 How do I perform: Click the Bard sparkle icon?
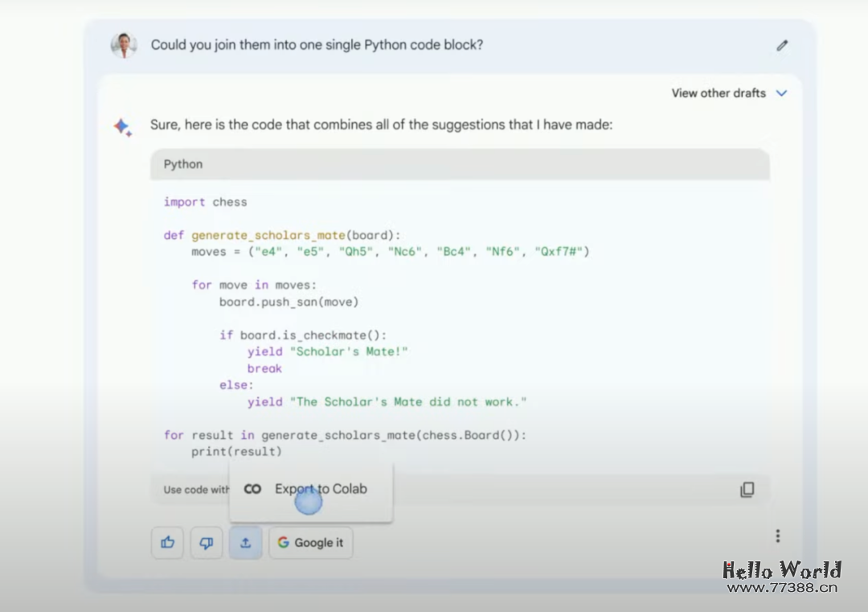coord(123,127)
